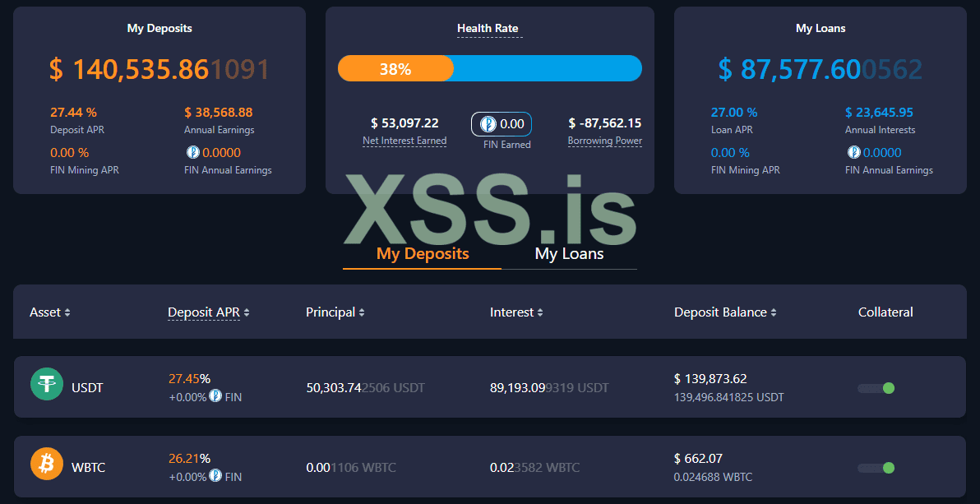The height and width of the screenshot is (504, 980).
Task: Click the Net Interest Earned label
Action: tap(404, 141)
